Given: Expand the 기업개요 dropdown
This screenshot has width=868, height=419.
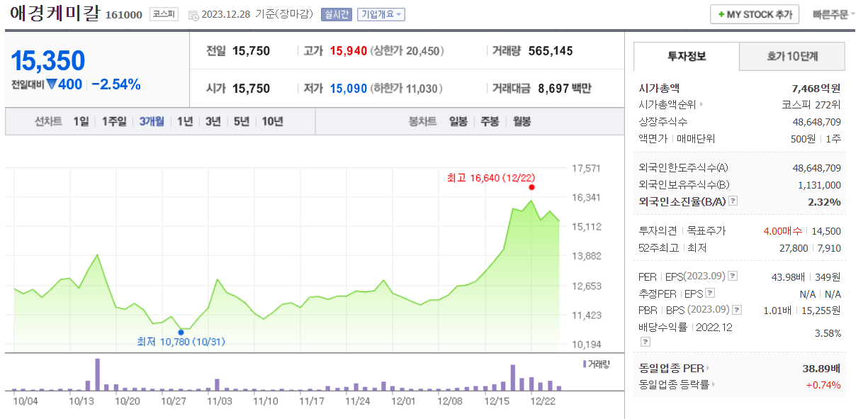Looking at the screenshot, I should 381,14.
